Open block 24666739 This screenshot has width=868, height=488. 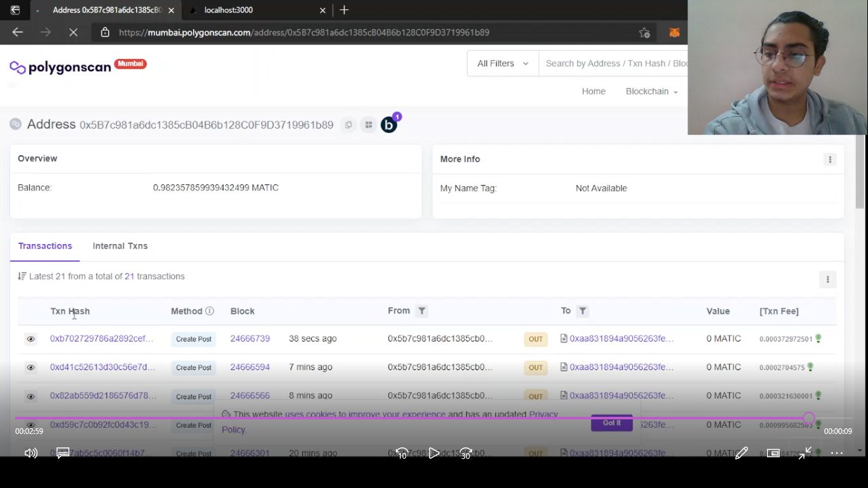250,339
